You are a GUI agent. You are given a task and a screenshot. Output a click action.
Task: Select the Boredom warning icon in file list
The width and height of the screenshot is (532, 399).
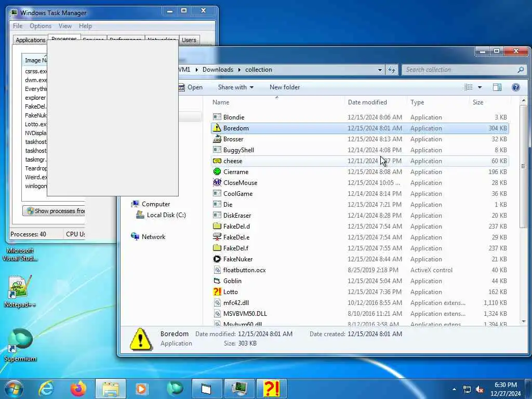[217, 128]
